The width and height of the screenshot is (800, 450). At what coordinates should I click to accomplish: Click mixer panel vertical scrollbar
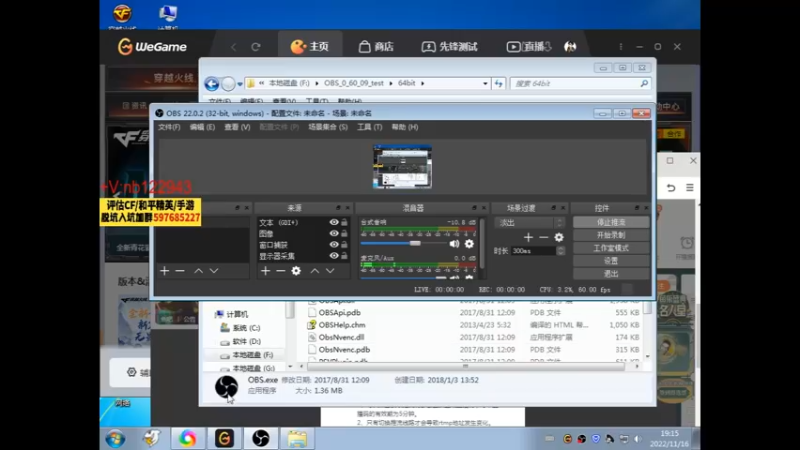coord(483,244)
